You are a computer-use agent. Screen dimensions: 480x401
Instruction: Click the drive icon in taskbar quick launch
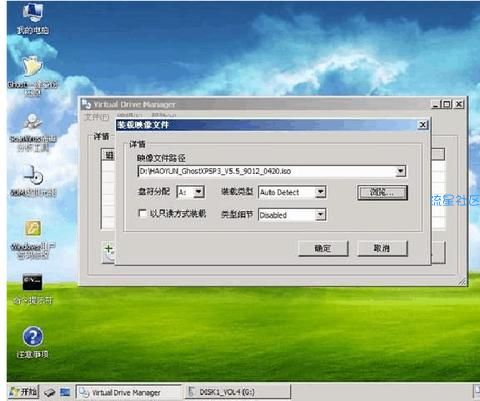click(50, 392)
